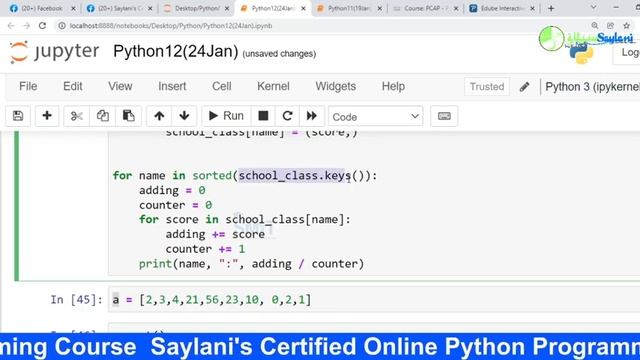
Task: Reload the current page
Action: 42,26
